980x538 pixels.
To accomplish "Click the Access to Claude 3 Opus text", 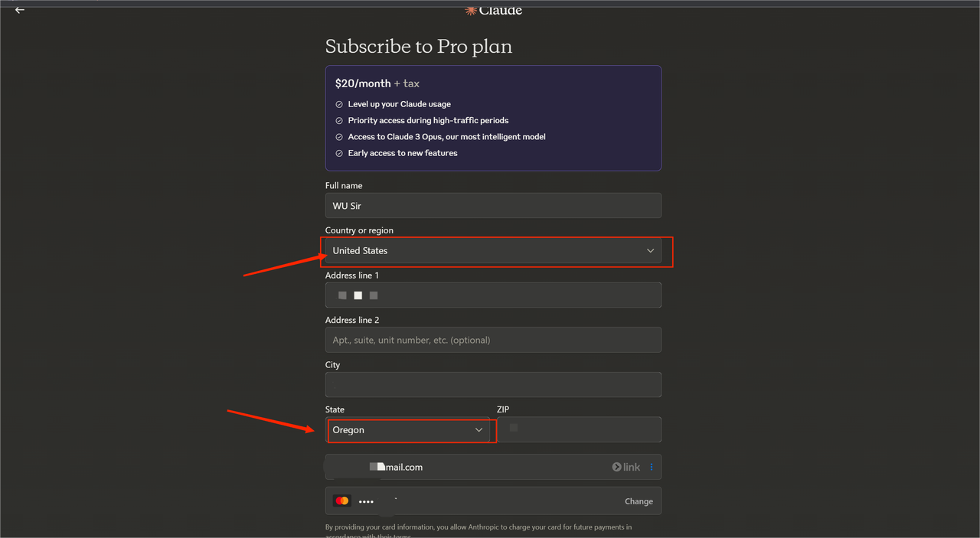I will (x=446, y=137).
